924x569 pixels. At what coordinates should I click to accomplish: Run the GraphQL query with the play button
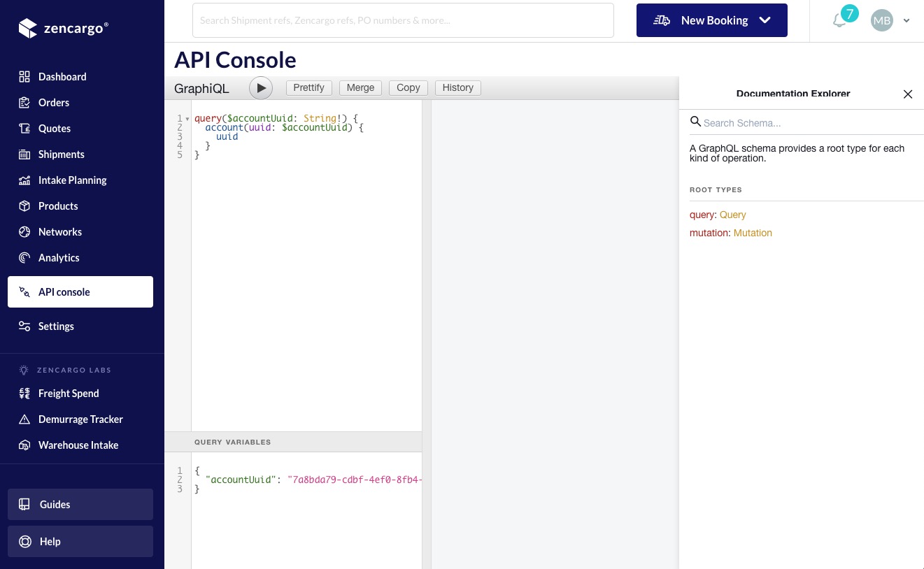click(x=261, y=87)
